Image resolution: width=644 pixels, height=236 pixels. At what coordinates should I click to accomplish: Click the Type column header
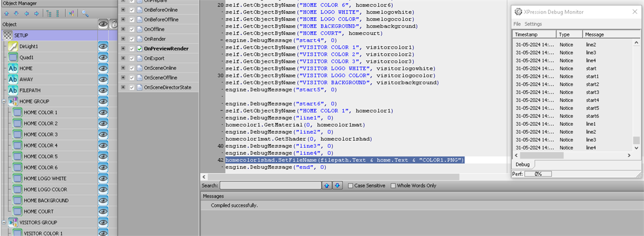[x=569, y=34]
